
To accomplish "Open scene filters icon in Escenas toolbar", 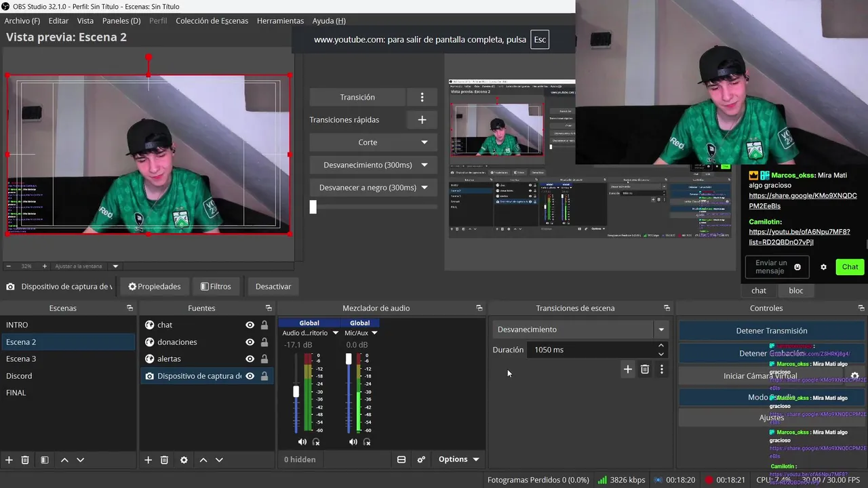I will pyautogui.click(x=45, y=460).
